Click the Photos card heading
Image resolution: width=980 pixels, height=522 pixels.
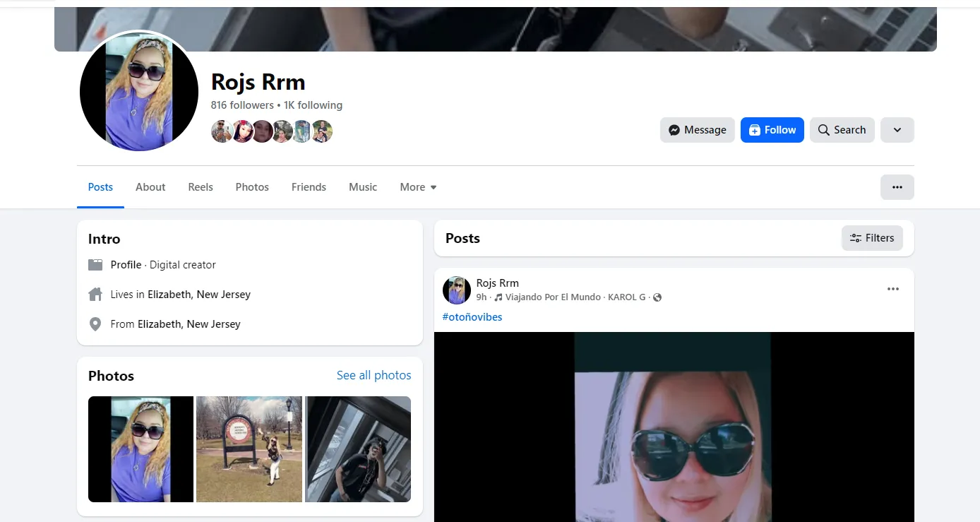click(x=111, y=376)
